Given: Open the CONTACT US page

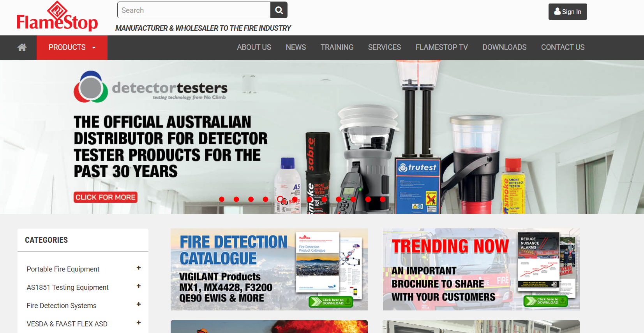Looking at the screenshot, I should pos(563,47).
